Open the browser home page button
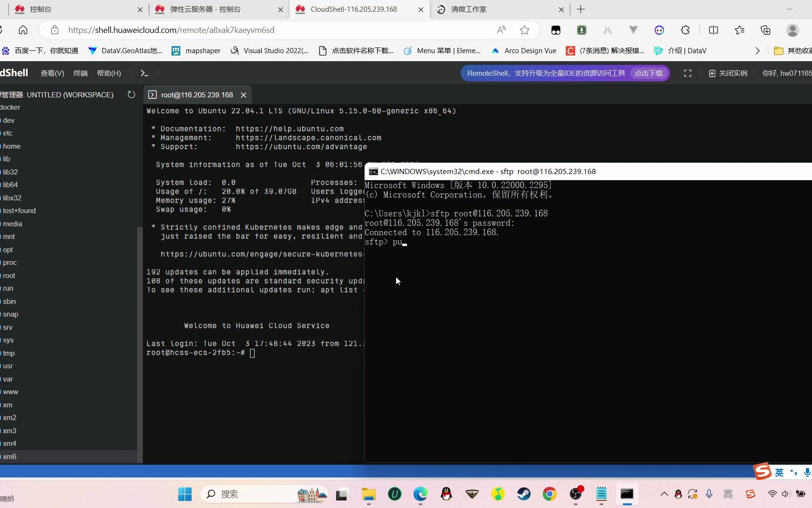 pyautogui.click(x=23, y=30)
